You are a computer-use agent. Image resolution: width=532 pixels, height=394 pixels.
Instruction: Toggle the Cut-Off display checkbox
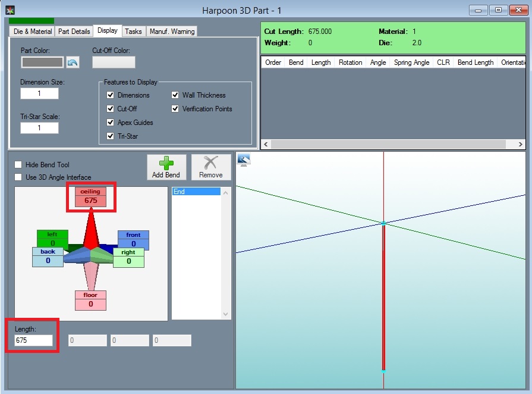[111, 109]
